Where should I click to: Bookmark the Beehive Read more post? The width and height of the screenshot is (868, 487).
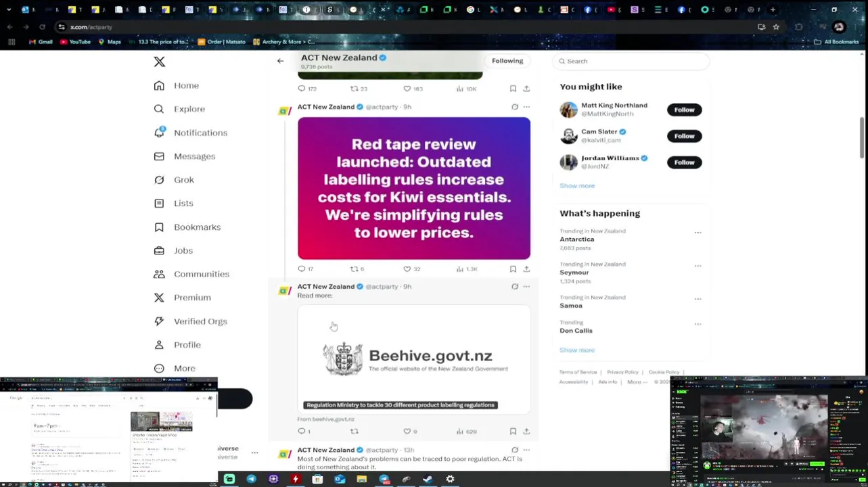(x=513, y=432)
